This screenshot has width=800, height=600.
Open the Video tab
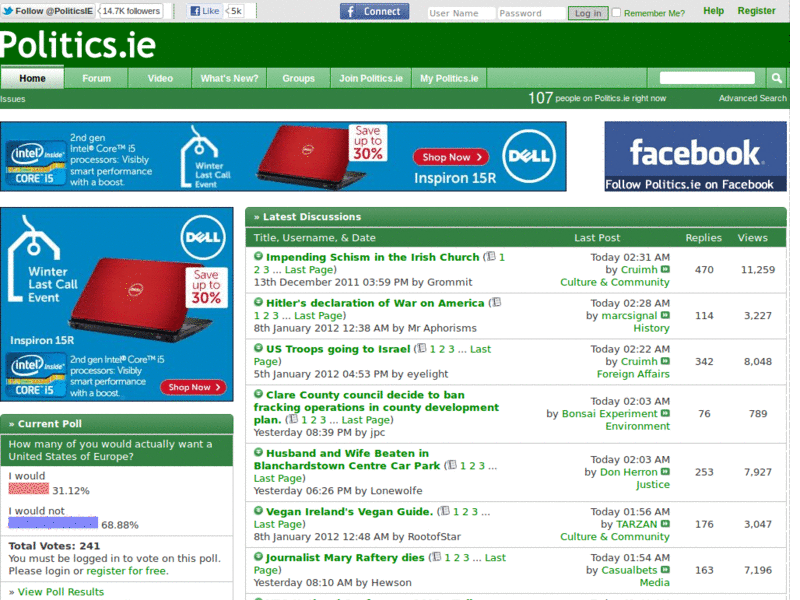[160, 78]
